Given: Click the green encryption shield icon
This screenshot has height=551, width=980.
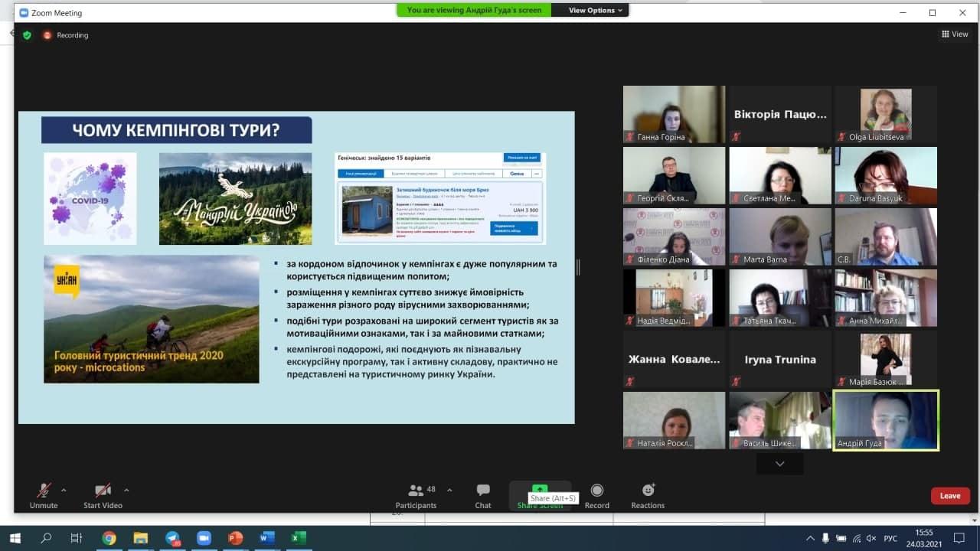Looking at the screenshot, I should [x=27, y=35].
